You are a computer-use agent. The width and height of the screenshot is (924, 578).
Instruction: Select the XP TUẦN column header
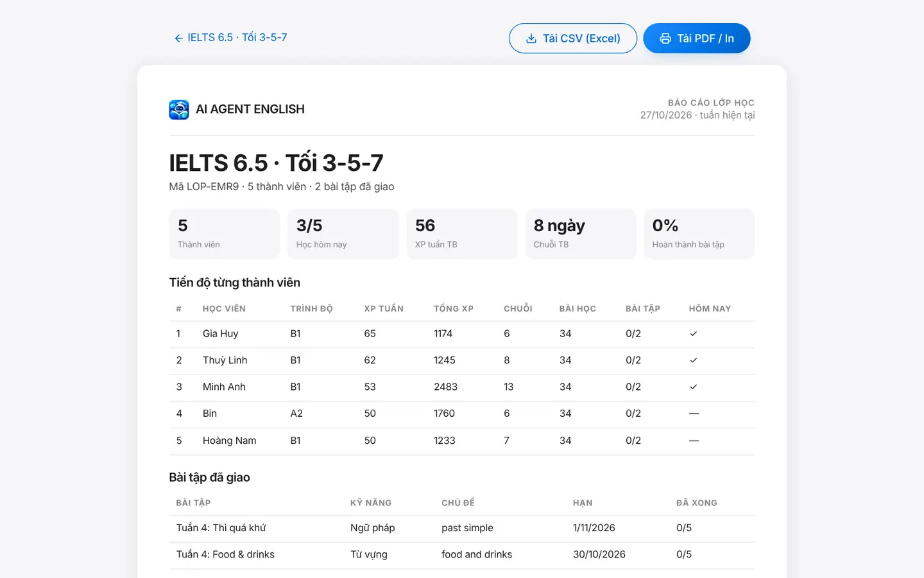[384, 309]
